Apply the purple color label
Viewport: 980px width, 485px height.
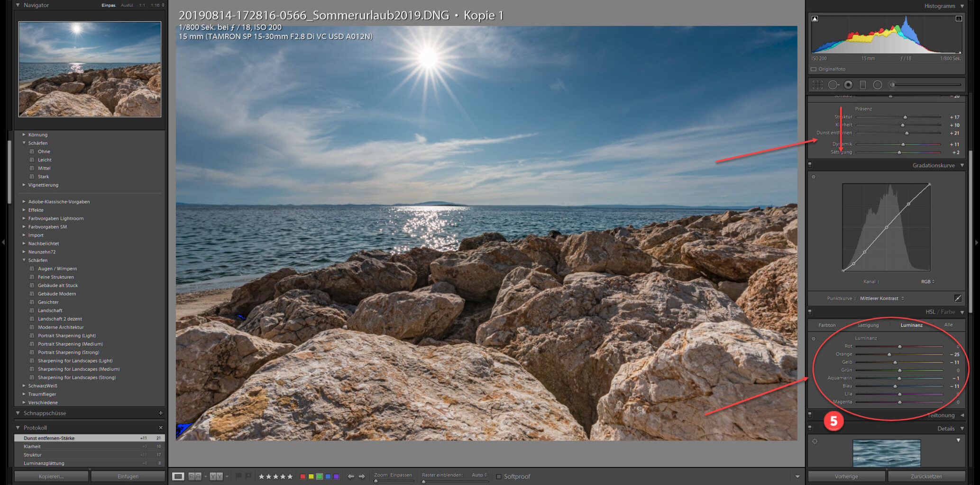337,476
